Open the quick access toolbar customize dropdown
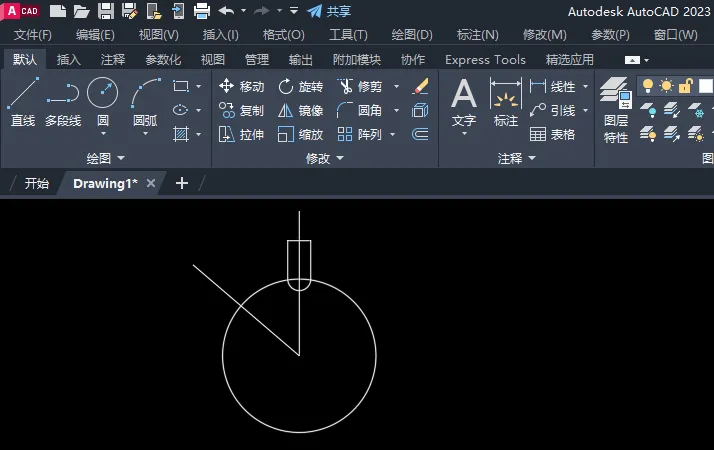 [x=294, y=10]
